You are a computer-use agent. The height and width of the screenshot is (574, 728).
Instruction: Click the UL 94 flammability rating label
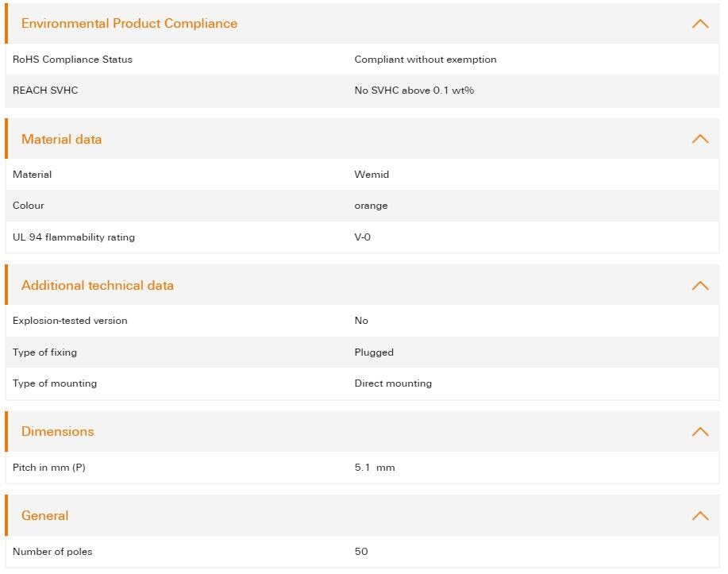pyautogui.click(x=74, y=237)
